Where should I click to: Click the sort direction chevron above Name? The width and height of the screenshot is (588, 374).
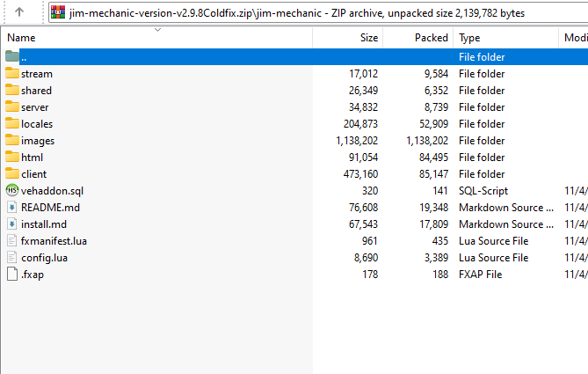point(158,29)
